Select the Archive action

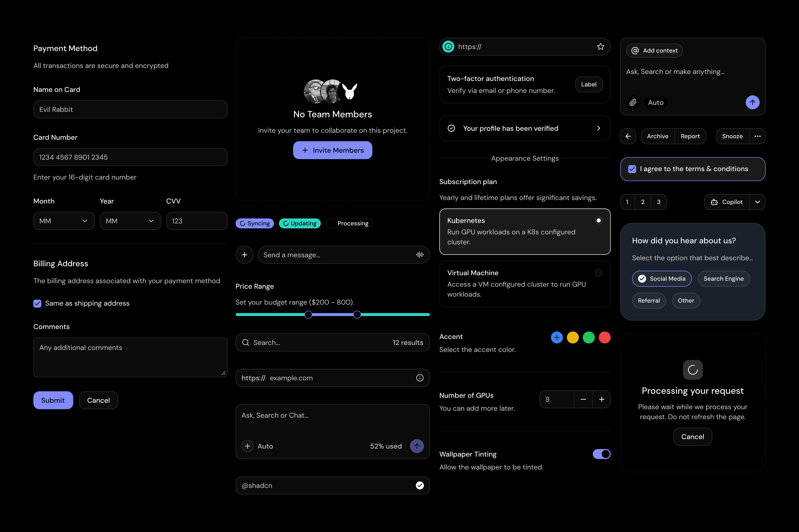click(x=657, y=136)
